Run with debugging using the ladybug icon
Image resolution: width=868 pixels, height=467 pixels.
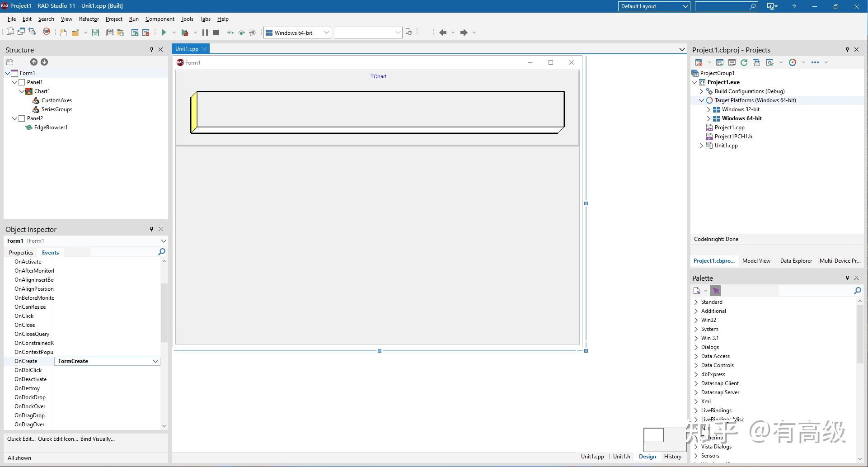(185, 32)
